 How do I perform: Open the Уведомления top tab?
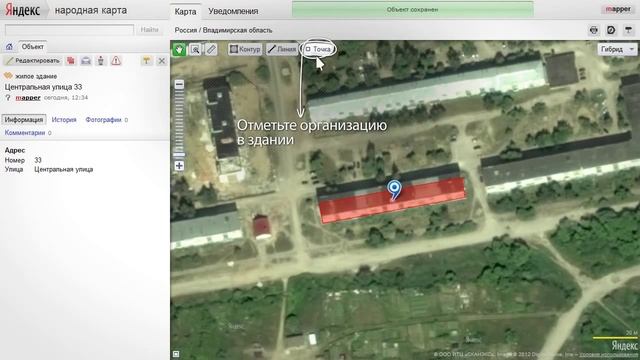coord(233,11)
